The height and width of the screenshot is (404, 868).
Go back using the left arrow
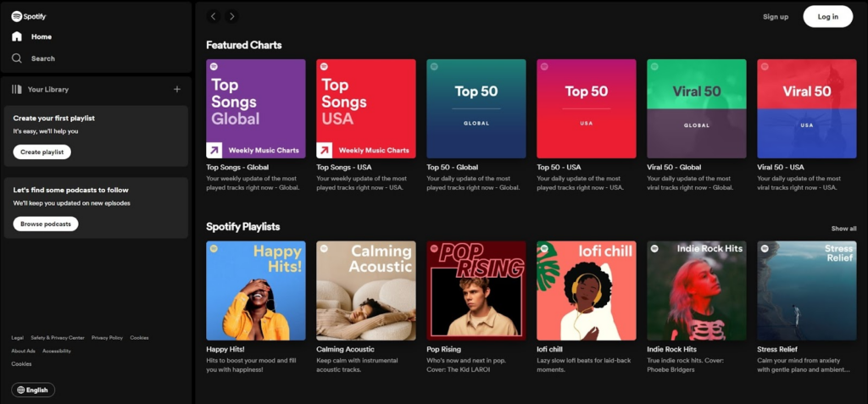pyautogui.click(x=214, y=17)
